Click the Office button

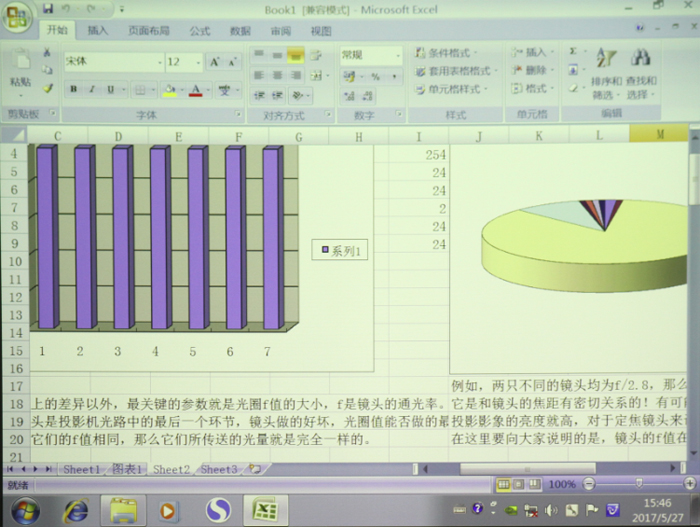coord(18,19)
